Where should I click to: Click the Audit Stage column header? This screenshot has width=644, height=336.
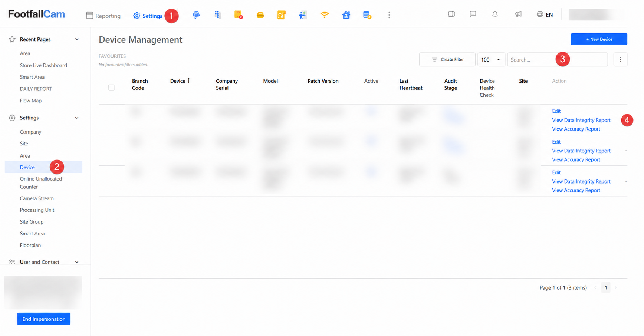click(x=450, y=84)
